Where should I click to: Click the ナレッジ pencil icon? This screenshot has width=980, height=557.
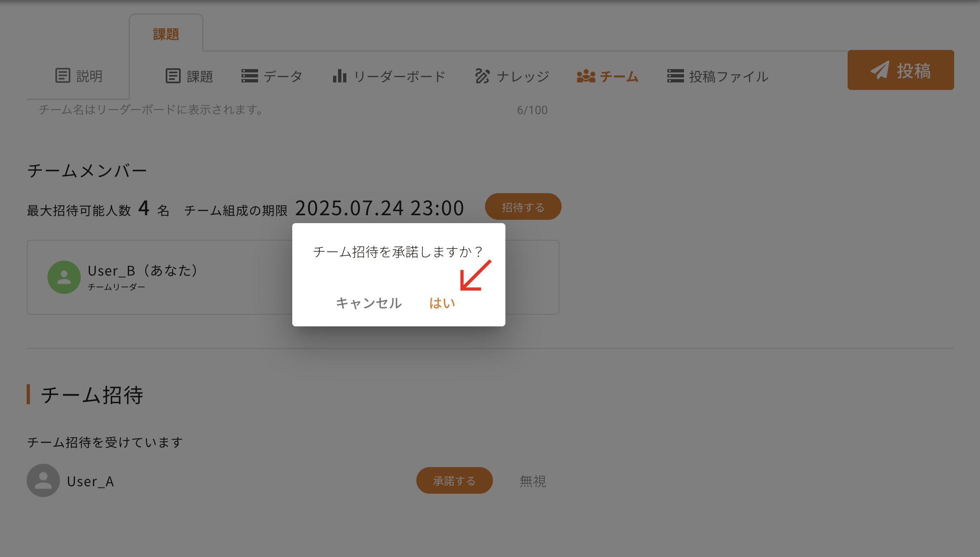(x=483, y=76)
